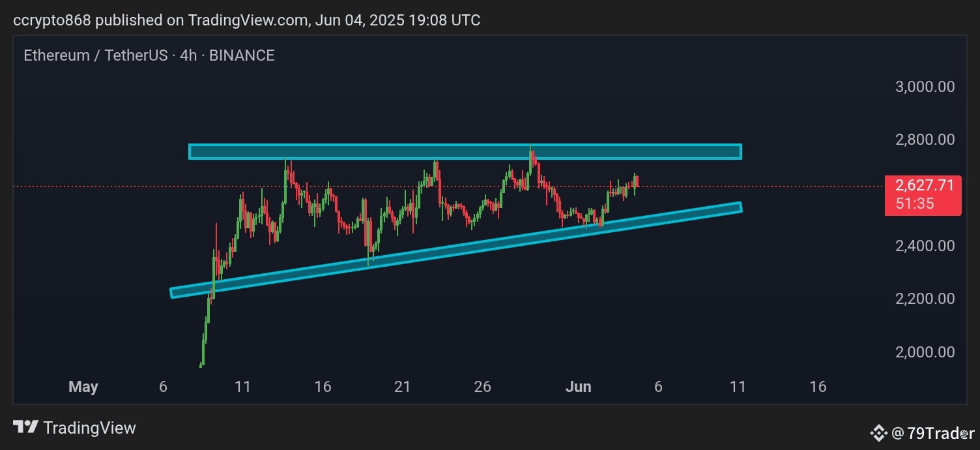Click the 3,000.00 price axis label

pos(925,87)
